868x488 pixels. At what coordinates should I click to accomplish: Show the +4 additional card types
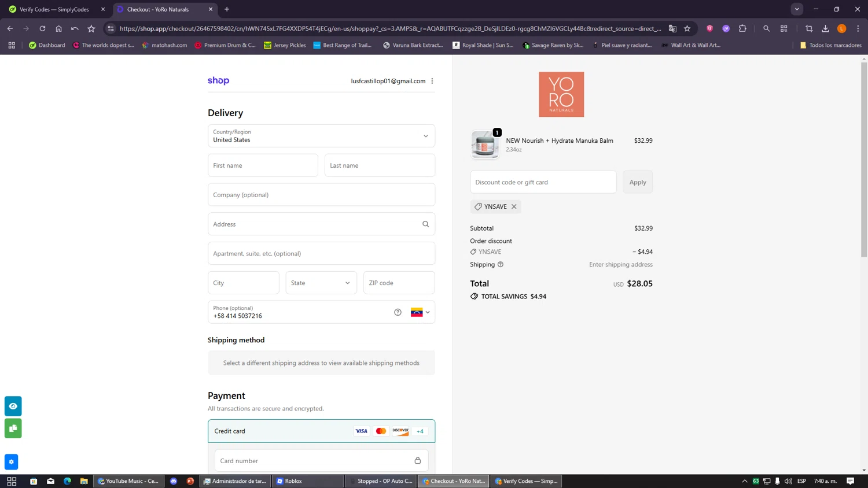point(420,431)
